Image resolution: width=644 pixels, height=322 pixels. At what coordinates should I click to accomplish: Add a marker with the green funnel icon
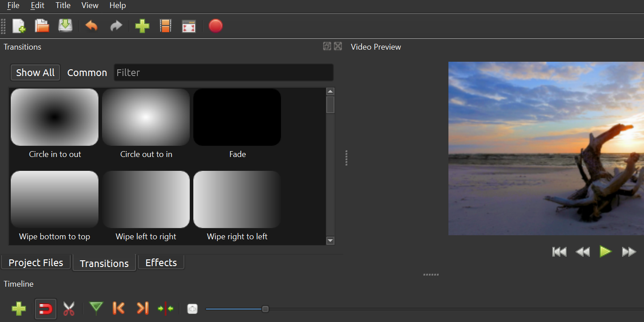(96, 308)
